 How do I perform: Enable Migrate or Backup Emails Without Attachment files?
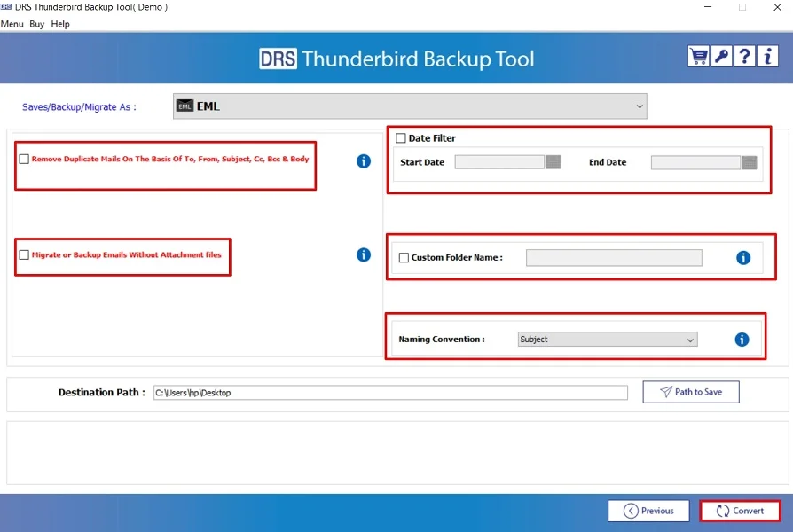23,254
